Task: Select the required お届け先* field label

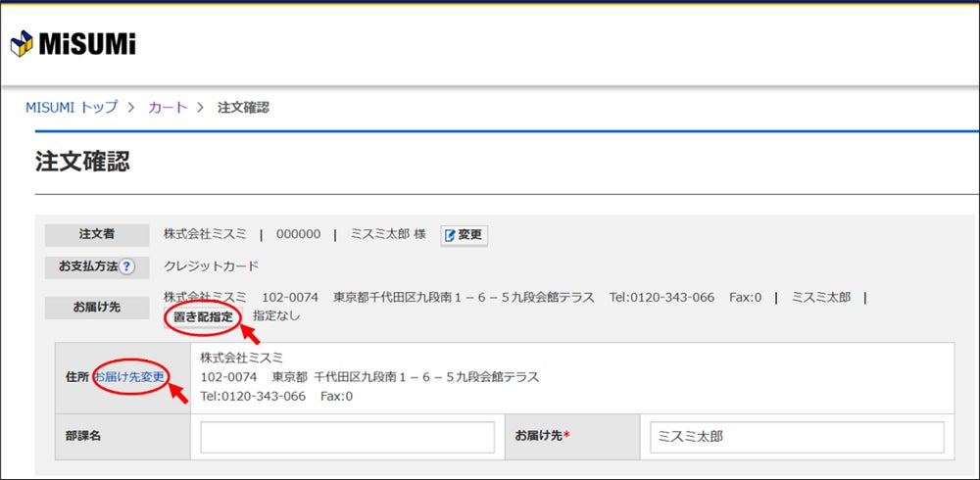Action: pyautogui.click(x=543, y=436)
